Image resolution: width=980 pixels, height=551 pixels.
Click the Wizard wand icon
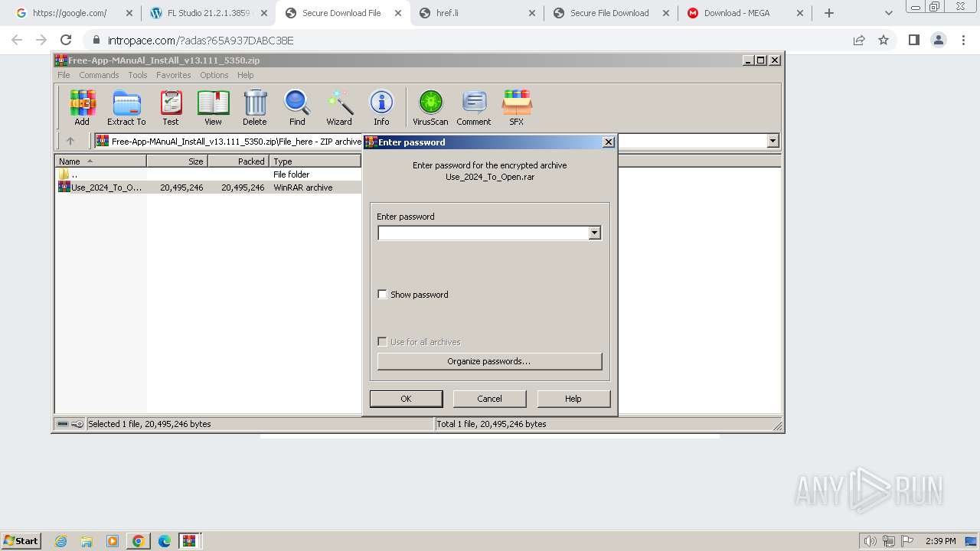(339, 107)
